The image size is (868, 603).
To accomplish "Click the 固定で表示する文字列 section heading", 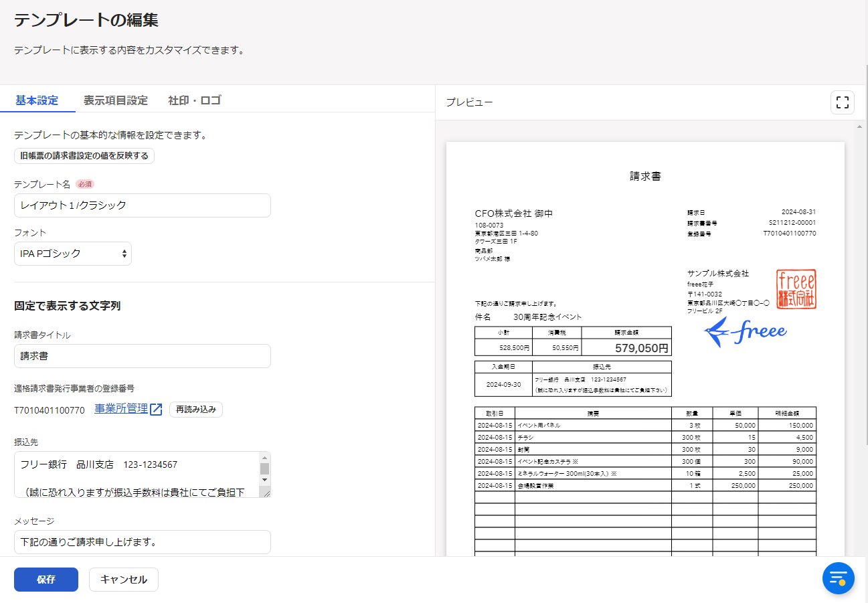I will coord(68,306).
